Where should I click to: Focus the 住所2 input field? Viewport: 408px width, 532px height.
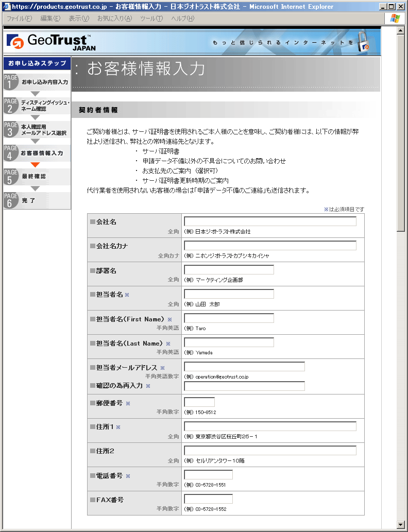(x=270, y=451)
